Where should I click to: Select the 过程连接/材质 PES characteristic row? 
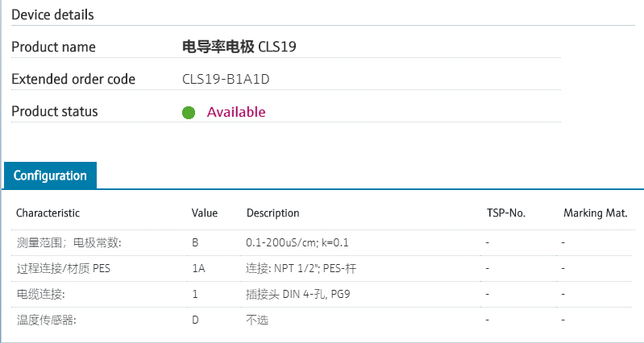(x=63, y=268)
